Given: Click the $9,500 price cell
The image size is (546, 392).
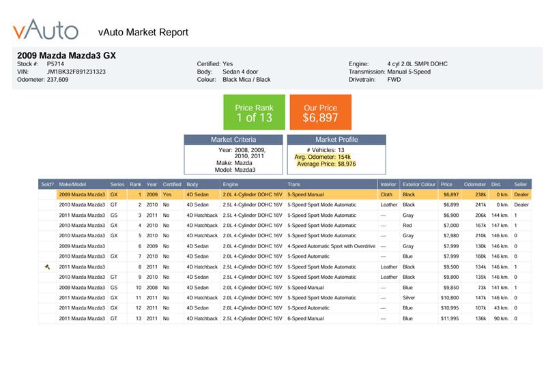Looking at the screenshot, I should [x=451, y=267].
